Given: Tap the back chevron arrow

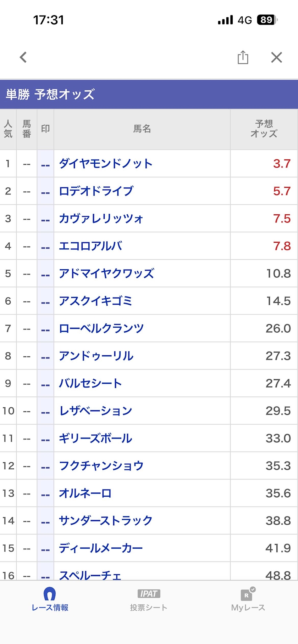Looking at the screenshot, I should tap(23, 57).
